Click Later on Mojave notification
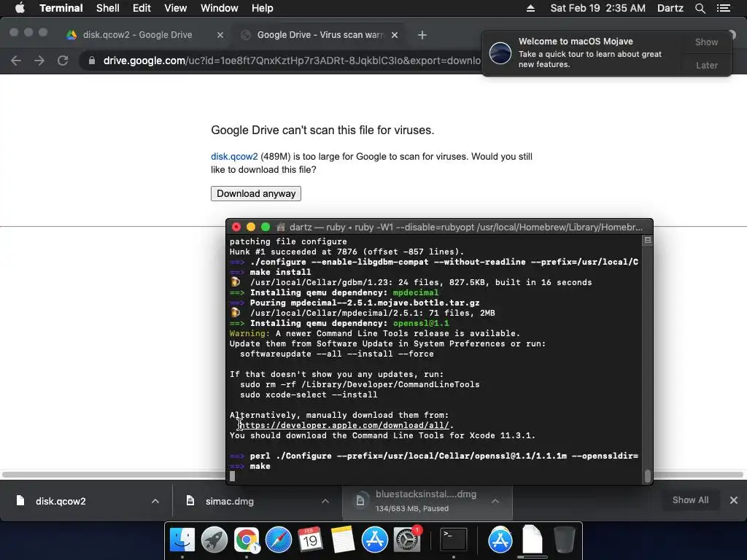Image resolution: width=747 pixels, height=560 pixels. click(706, 65)
